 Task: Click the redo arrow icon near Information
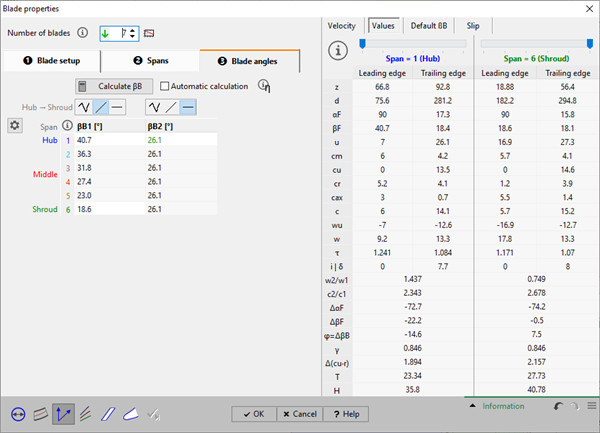click(x=574, y=406)
